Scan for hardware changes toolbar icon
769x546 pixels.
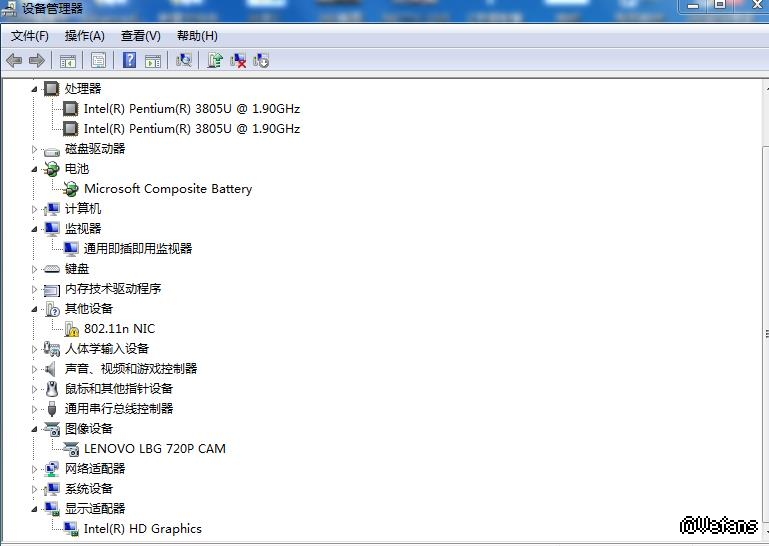coord(184,60)
